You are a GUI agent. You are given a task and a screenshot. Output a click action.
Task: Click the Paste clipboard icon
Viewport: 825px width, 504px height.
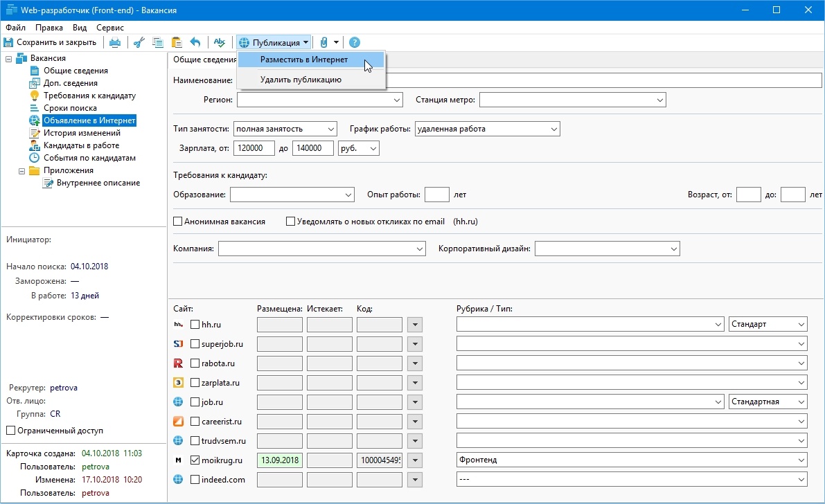pos(176,42)
